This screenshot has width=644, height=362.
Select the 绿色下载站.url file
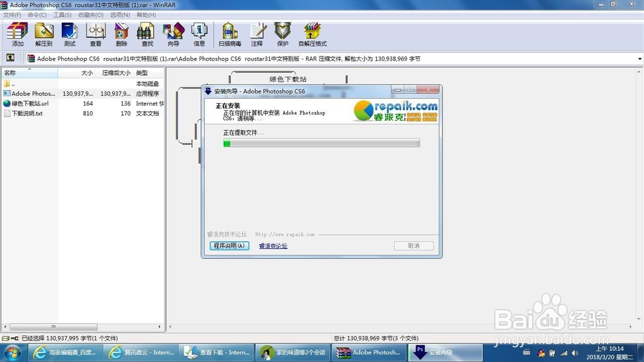click(x=83, y=104)
